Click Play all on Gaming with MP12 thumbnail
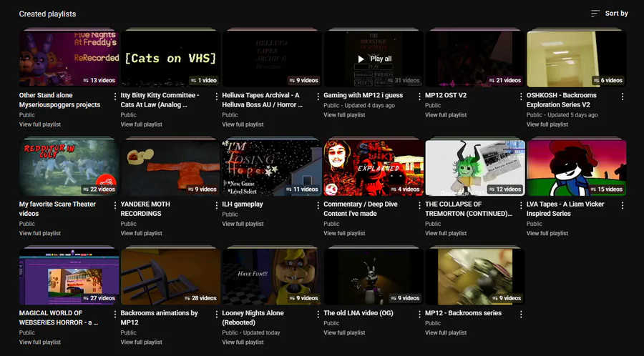 pyautogui.click(x=374, y=59)
